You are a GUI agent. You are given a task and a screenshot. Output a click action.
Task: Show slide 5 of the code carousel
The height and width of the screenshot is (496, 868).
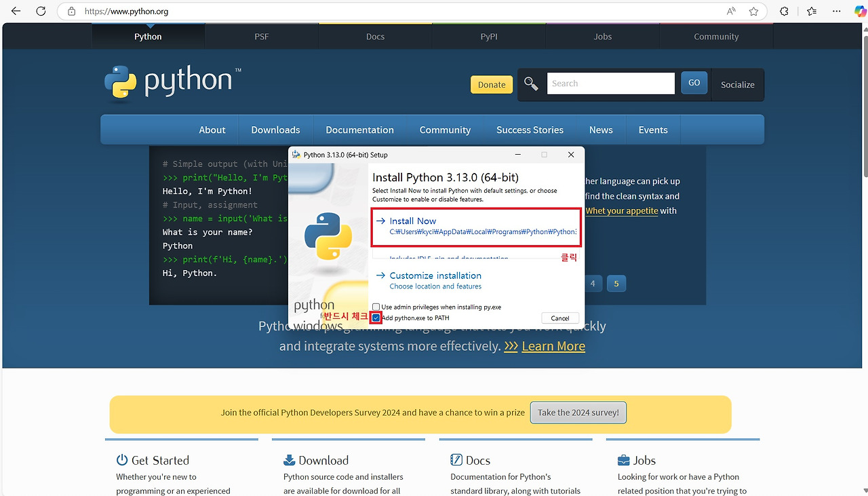[x=616, y=284]
